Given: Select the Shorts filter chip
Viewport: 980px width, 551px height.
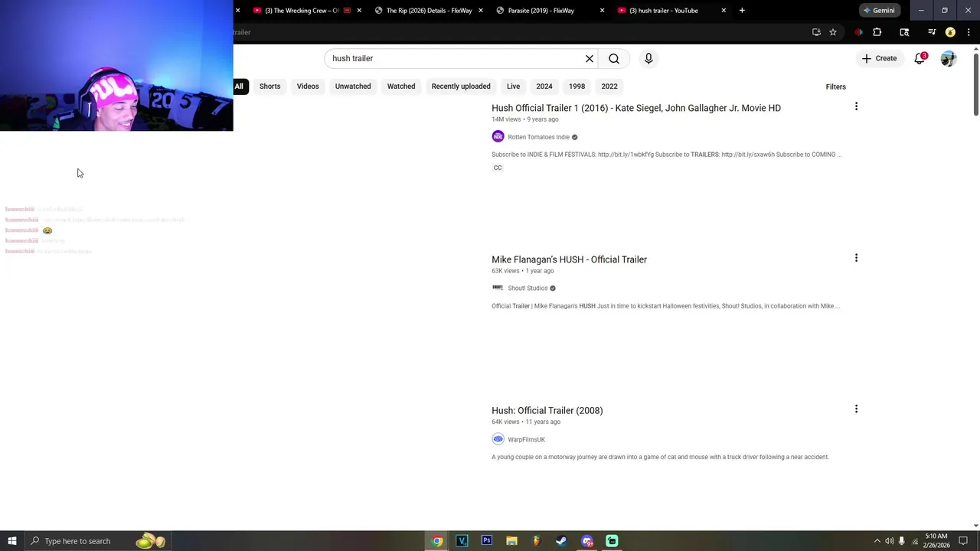Looking at the screenshot, I should click(269, 86).
